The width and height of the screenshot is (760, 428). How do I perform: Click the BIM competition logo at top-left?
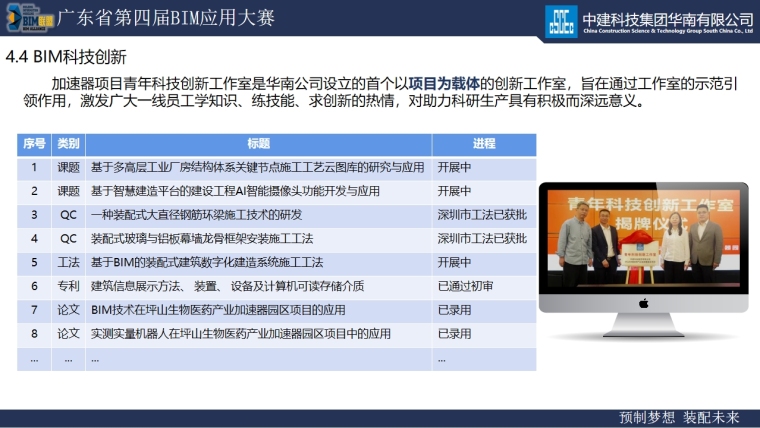(x=28, y=18)
